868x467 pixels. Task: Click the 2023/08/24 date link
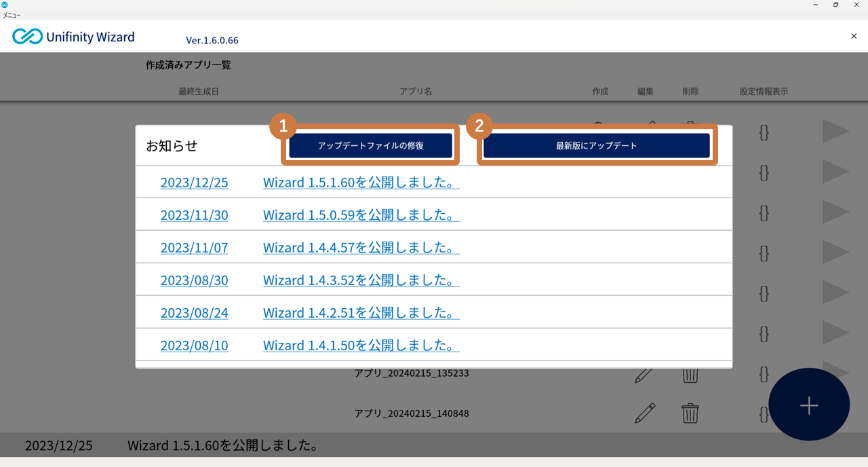pos(194,313)
